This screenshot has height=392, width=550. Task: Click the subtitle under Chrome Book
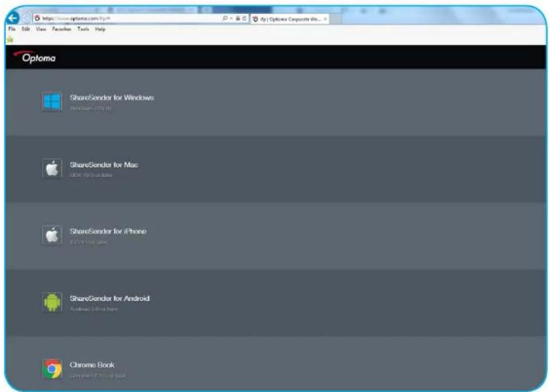pyautogui.click(x=98, y=376)
